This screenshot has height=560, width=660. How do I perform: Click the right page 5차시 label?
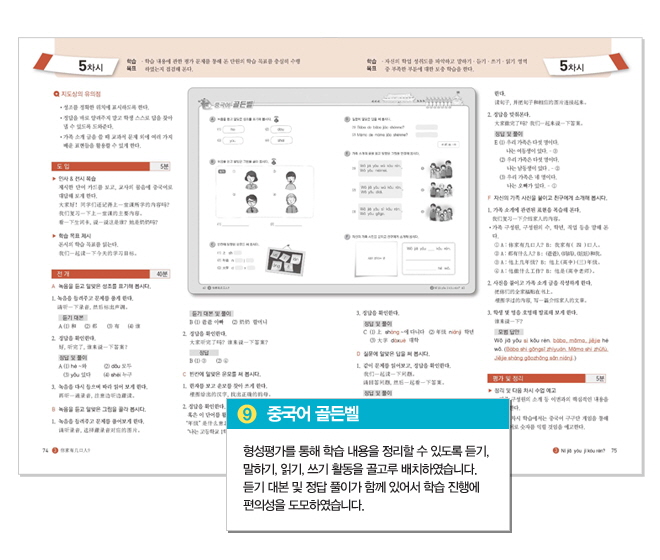point(572,66)
